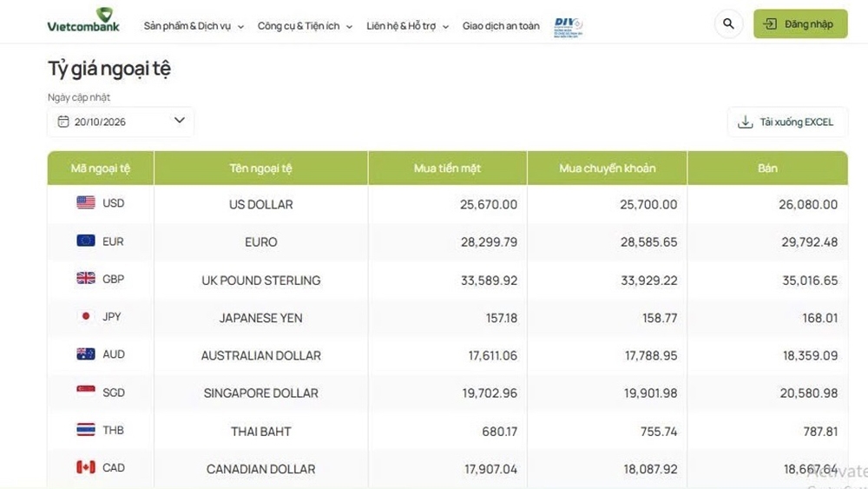Click the login arrow icon in Đăng nhập
868x489 pixels.
pyautogui.click(x=770, y=23)
